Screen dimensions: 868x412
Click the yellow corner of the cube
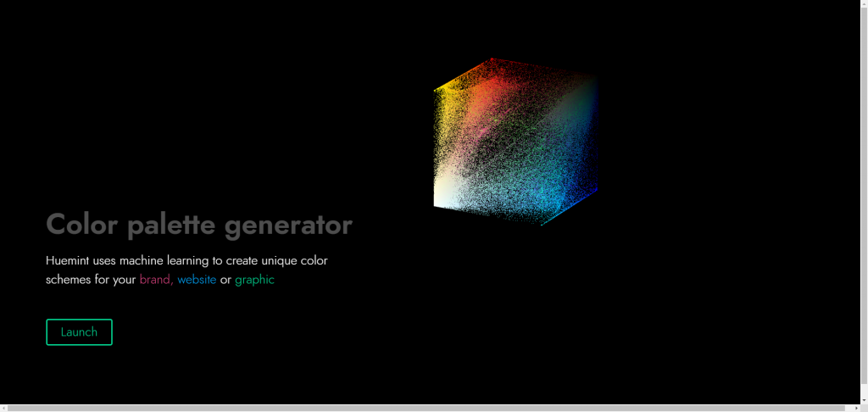436,90
